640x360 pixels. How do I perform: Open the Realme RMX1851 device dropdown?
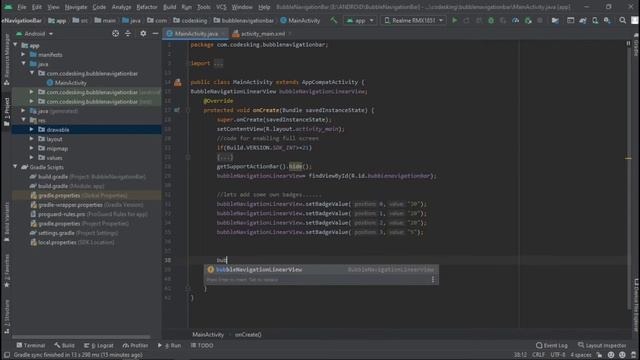coord(413,20)
